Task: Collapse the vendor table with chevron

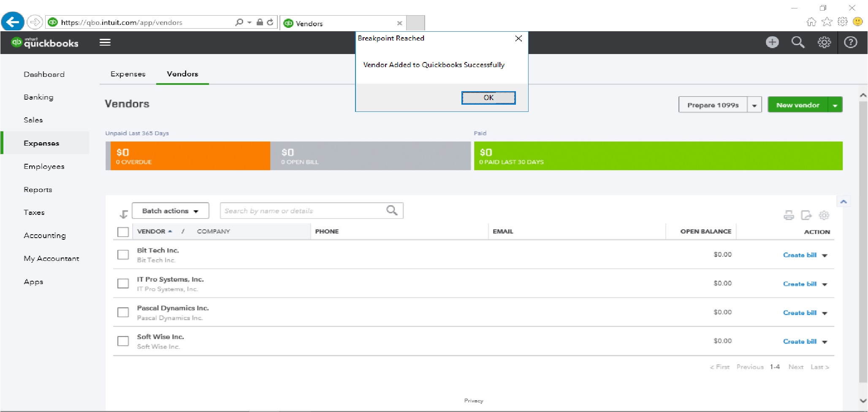Action: pos(844,201)
